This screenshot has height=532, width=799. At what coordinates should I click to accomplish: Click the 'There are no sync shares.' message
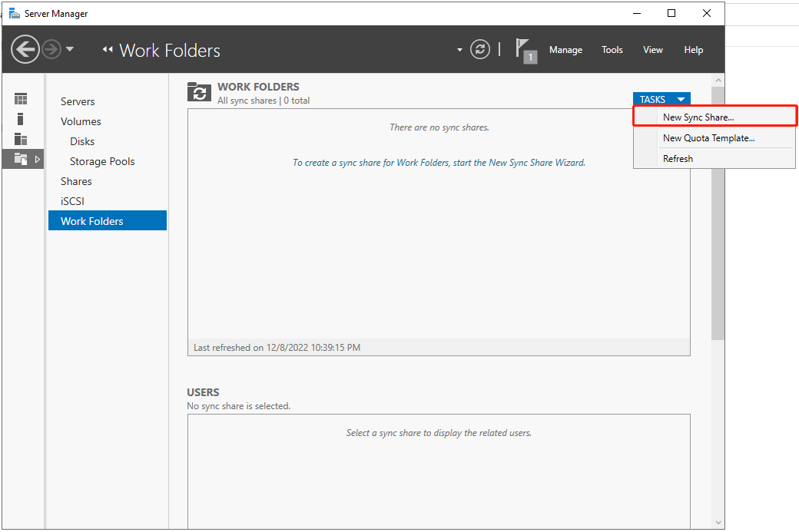(x=439, y=127)
